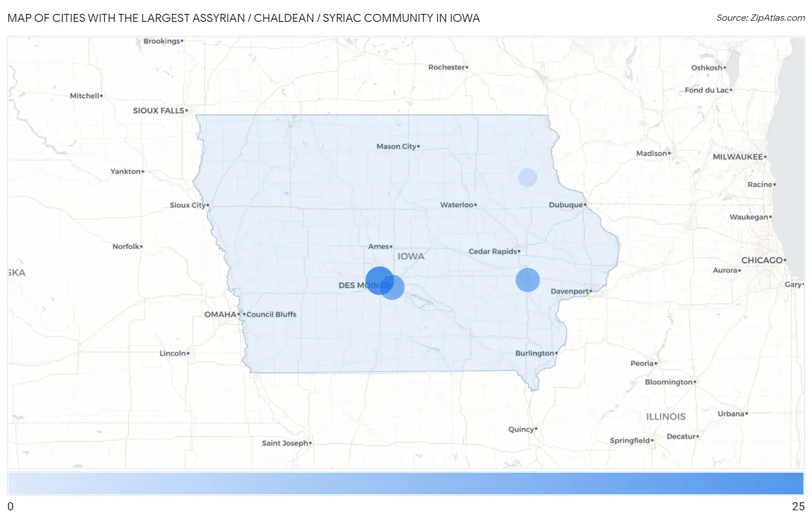This screenshot has height=519, width=812.
Task: Click the CHICAGO label
Action: click(x=762, y=260)
